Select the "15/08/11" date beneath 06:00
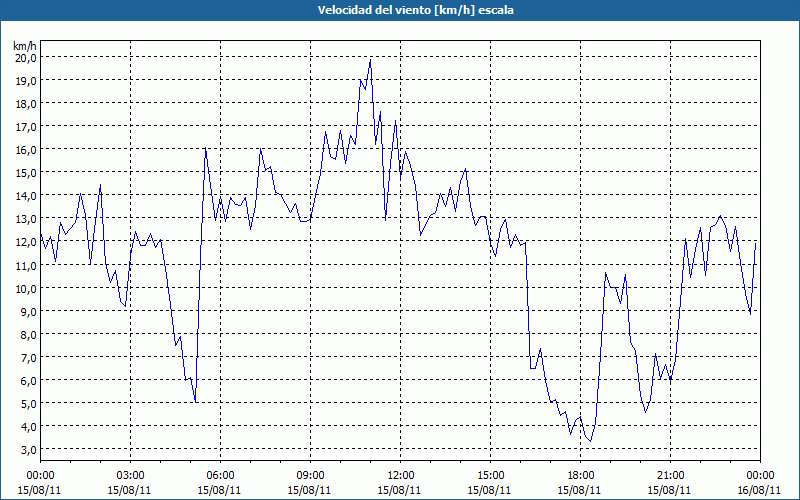 click(219, 490)
